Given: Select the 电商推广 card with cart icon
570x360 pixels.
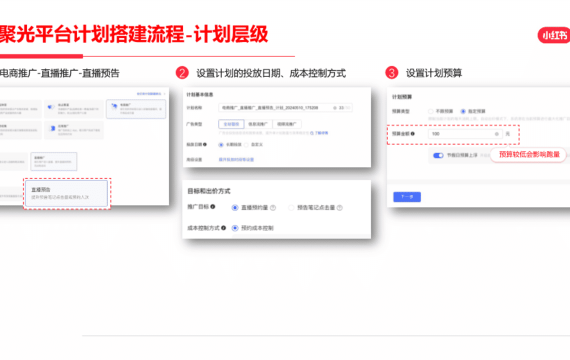Looking at the screenshot, I should pyautogui.click(x=136, y=109).
